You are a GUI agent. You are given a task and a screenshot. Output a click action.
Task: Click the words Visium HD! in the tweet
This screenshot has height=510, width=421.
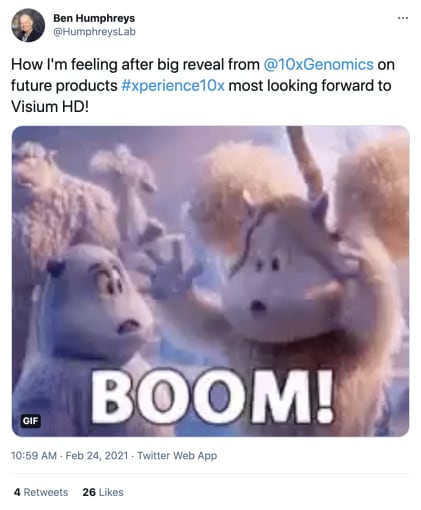pyautogui.click(x=50, y=107)
